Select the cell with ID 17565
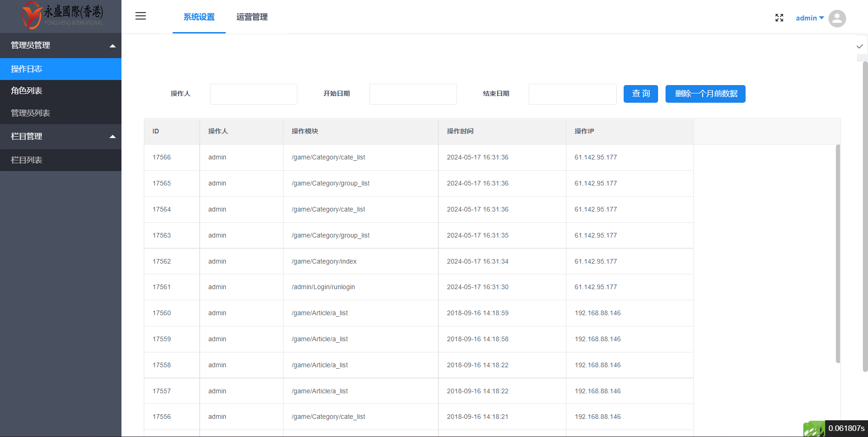Screen dimensions: 868x437 click(x=172, y=184)
